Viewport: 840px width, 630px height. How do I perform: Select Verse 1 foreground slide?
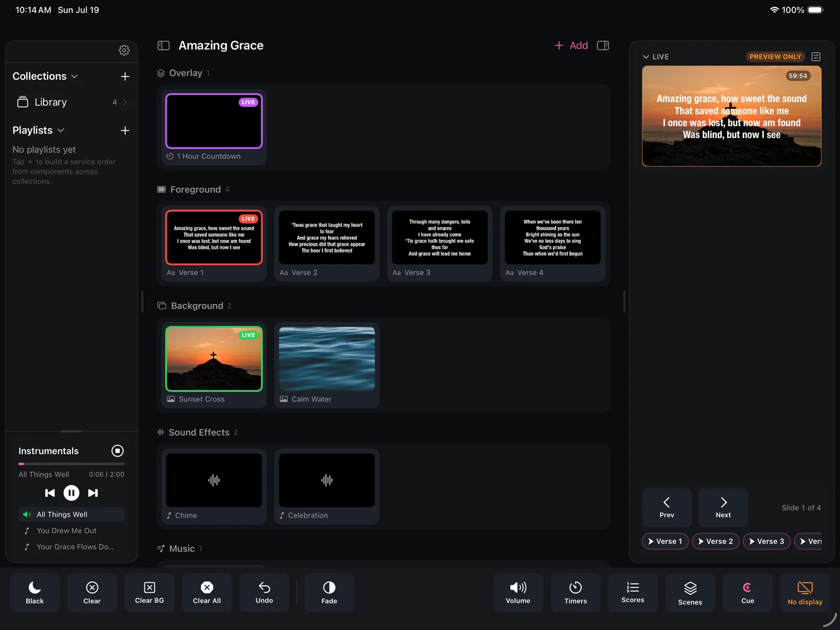click(214, 244)
